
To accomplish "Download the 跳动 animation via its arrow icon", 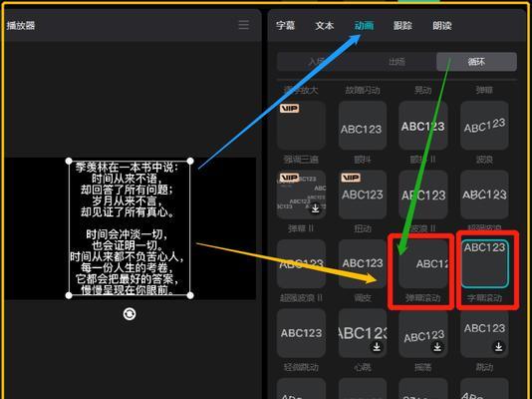I will [x=498, y=347].
